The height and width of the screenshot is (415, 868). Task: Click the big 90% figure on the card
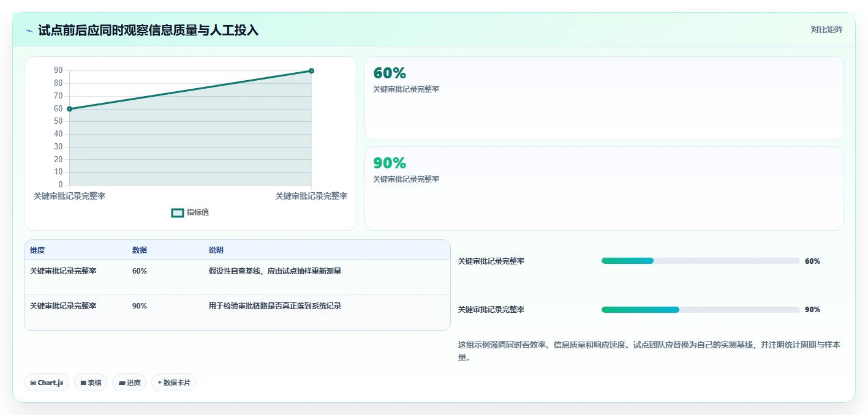click(390, 163)
